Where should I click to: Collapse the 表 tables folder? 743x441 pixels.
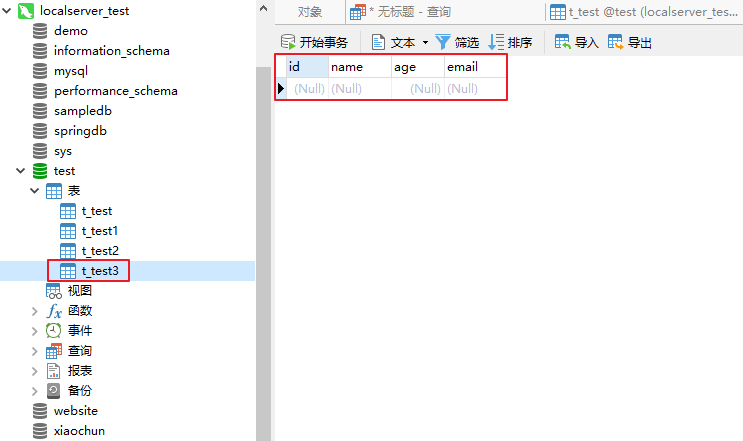point(35,190)
